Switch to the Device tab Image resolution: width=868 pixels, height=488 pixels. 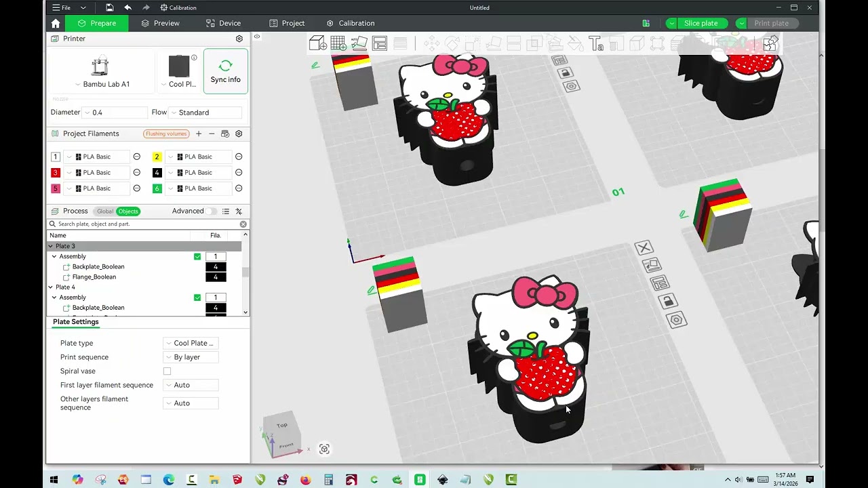tap(223, 23)
